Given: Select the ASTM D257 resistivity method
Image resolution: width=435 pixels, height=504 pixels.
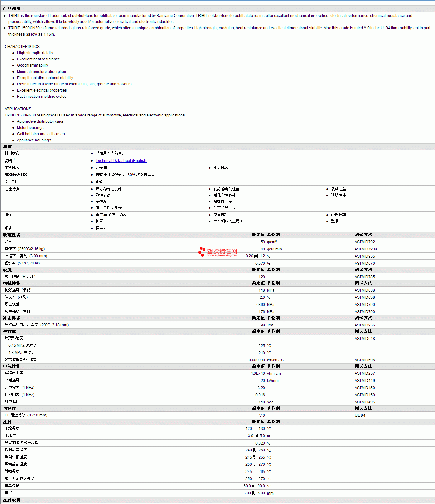Looking at the screenshot, I should [365, 373].
